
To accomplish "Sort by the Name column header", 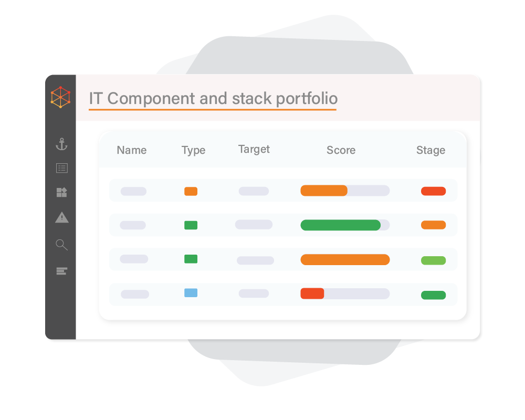I will pos(131,150).
